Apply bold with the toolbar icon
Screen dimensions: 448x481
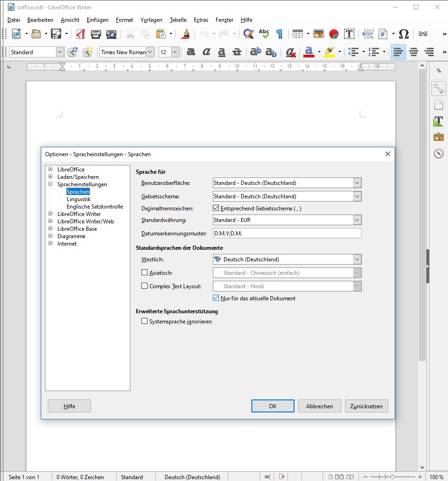click(x=191, y=52)
